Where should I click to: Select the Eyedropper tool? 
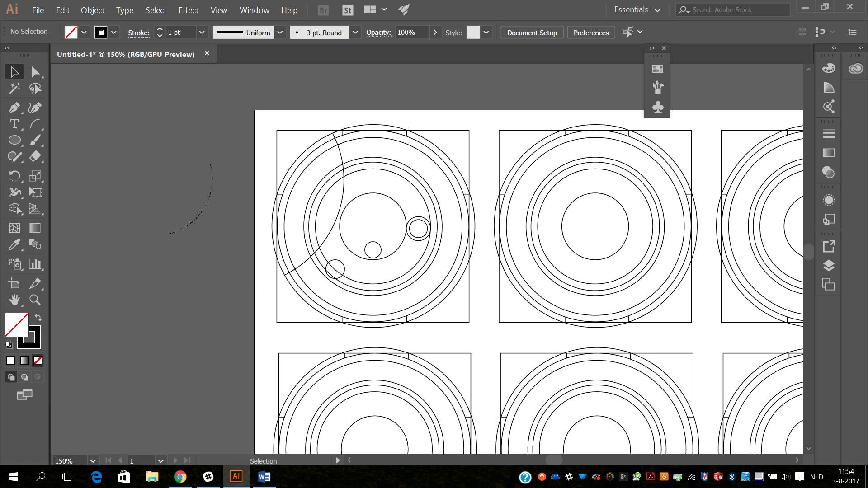[14, 244]
